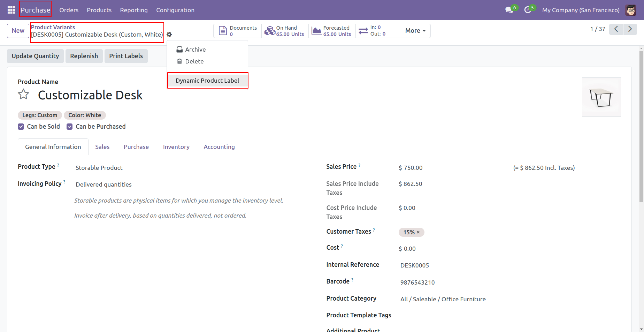644x332 pixels.
Task: Uncheck Can be Purchased checkbox
Action: point(70,127)
